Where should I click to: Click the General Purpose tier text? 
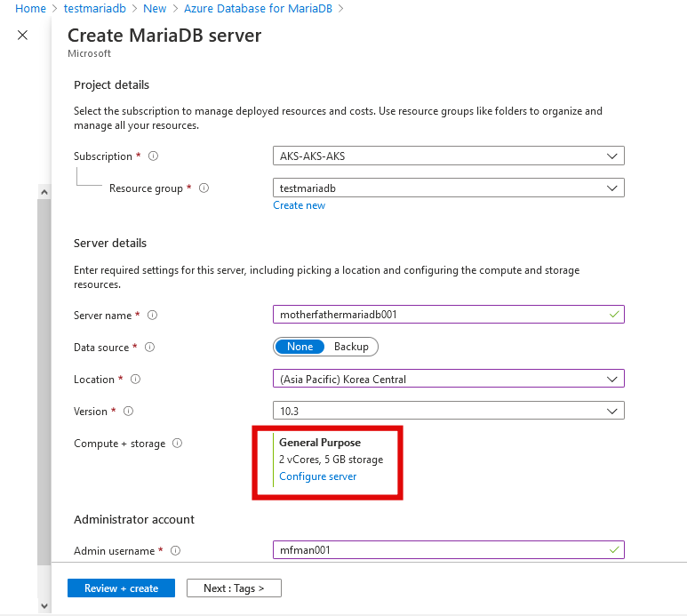coord(320,443)
